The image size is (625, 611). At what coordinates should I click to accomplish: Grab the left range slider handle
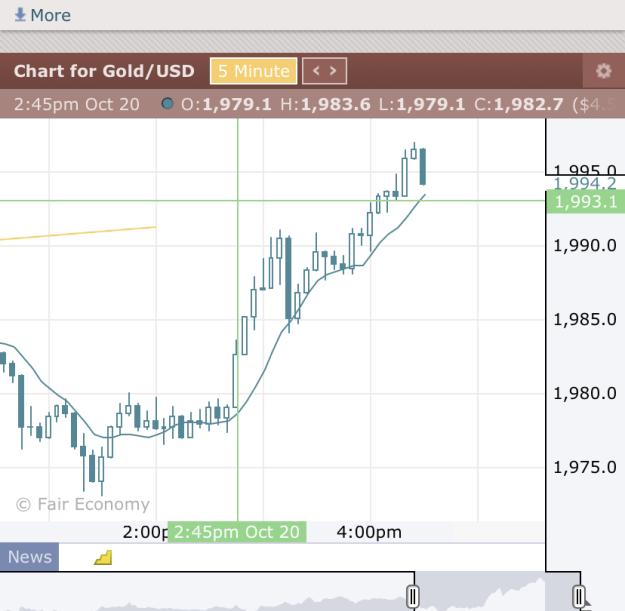(413, 596)
